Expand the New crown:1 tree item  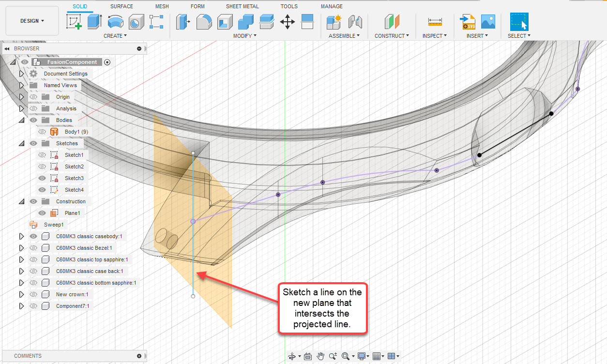(x=21, y=294)
